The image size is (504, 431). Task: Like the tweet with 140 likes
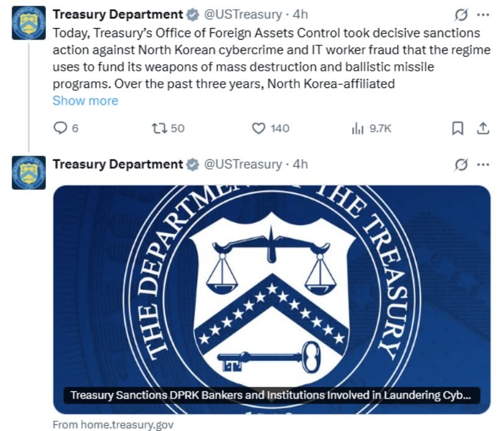[260, 128]
